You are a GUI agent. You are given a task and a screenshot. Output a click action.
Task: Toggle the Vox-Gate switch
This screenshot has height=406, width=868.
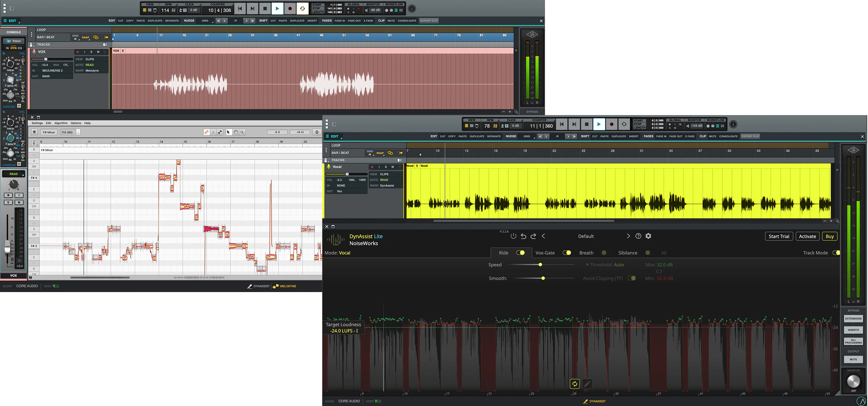click(x=567, y=253)
